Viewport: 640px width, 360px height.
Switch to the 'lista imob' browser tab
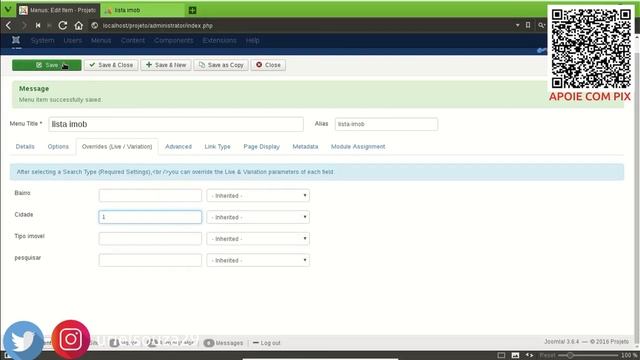[x=142, y=10]
